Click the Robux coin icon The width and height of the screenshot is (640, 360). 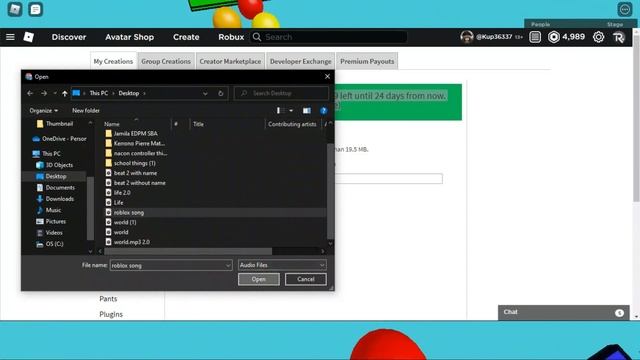pyautogui.click(x=553, y=37)
